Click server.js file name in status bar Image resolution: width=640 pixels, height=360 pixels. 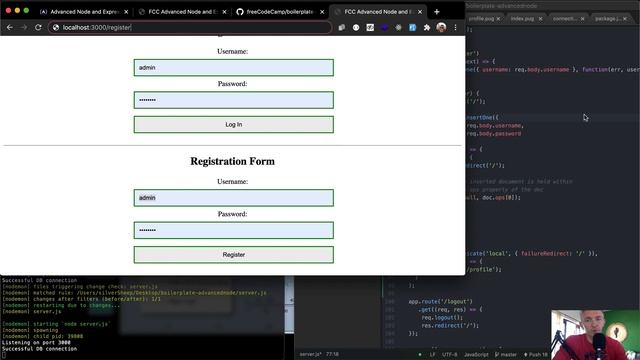[310, 354]
